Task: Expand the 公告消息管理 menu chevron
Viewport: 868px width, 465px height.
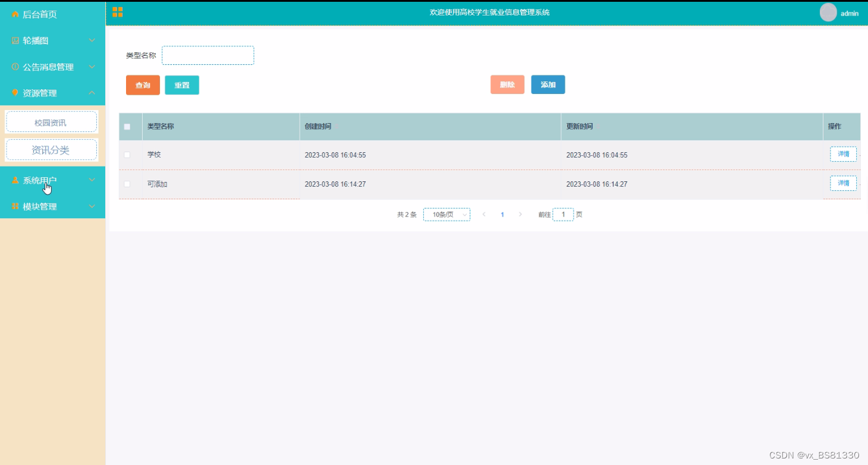Action: [92, 67]
